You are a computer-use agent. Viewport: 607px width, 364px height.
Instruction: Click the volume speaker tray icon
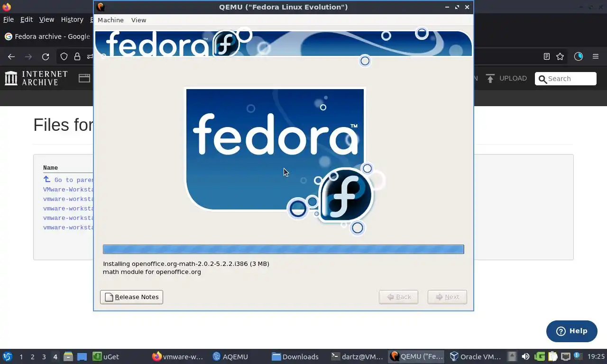pos(525,356)
